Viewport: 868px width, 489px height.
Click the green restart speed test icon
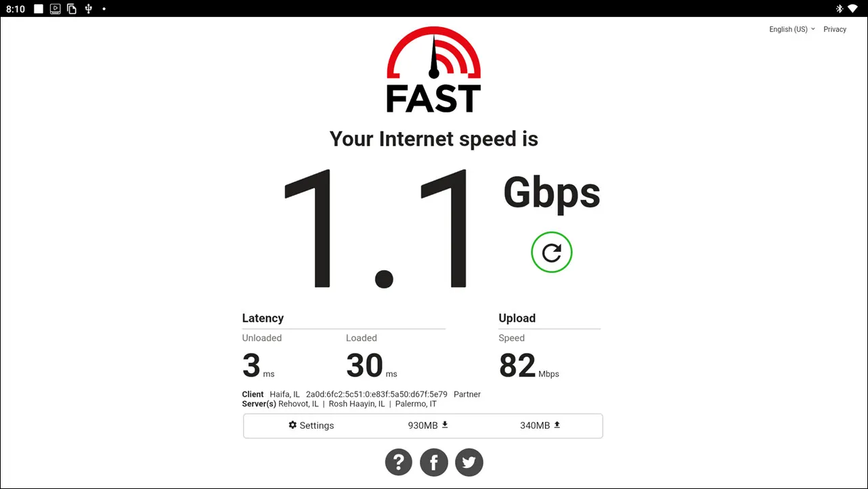(x=552, y=253)
